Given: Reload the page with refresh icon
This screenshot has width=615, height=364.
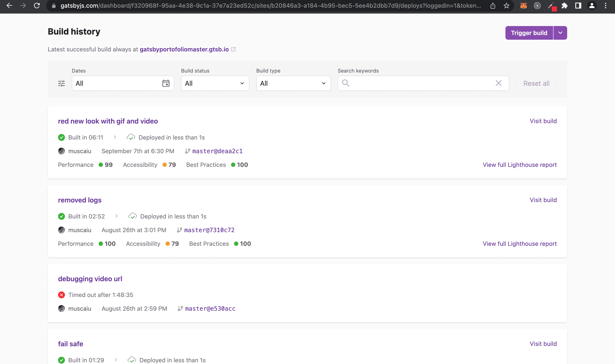Looking at the screenshot, I should [x=37, y=6].
